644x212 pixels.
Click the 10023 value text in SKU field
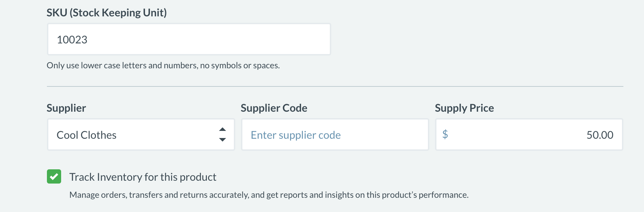click(72, 40)
